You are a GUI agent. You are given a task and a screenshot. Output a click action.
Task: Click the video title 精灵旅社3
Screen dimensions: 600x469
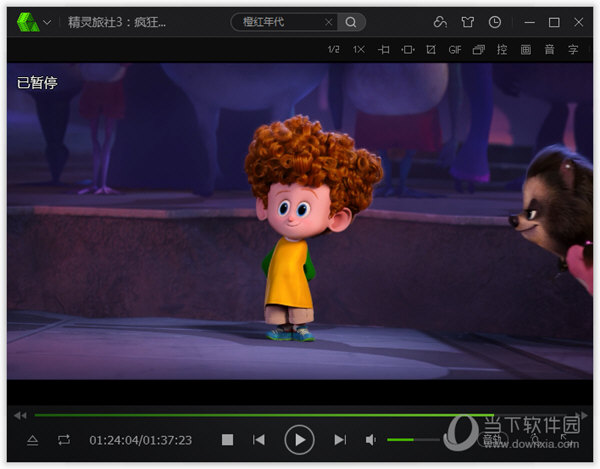117,22
